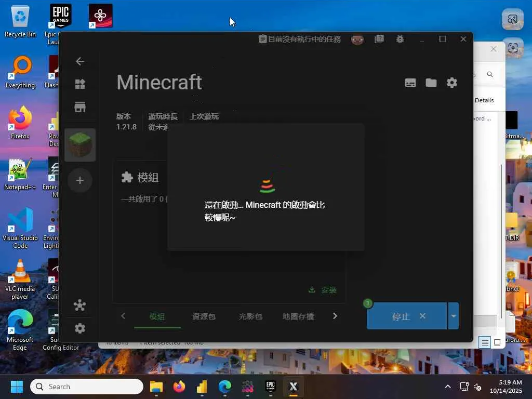Open Notepad++ desktop shortcut
Viewport: 532px width, 399px height.
pyautogui.click(x=20, y=174)
